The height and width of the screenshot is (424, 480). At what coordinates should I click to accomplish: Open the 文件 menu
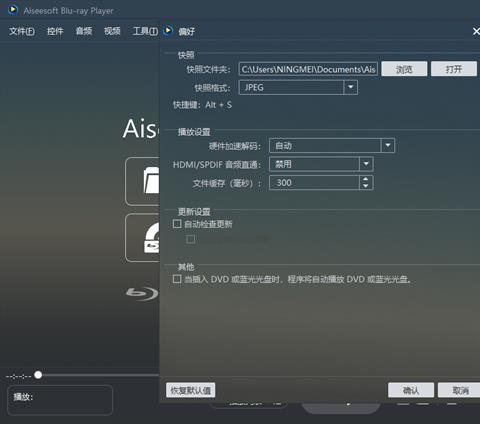tap(22, 31)
